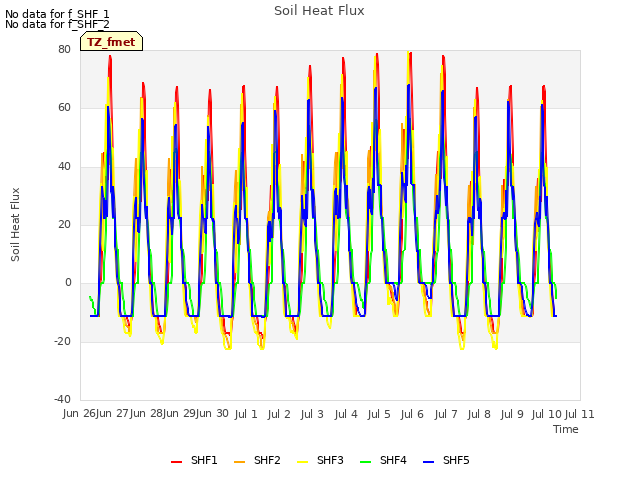The width and height of the screenshot is (640, 480).
Task: Click the -40 y-axis tick label
Action: click(x=62, y=399)
